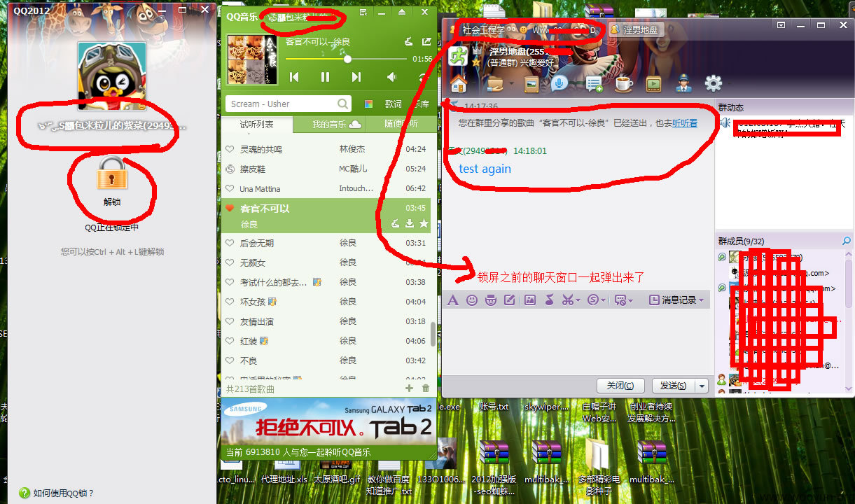Click the star icon on 客官不可以 row
This screenshot has height=504, width=855.
tap(424, 224)
